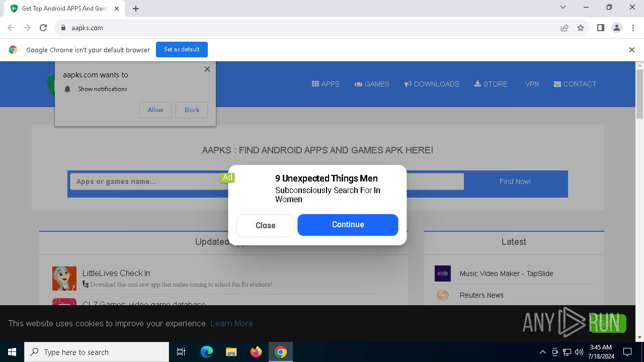Open network status tray icon
Viewport: 644px width, 362px height.
pos(567,352)
